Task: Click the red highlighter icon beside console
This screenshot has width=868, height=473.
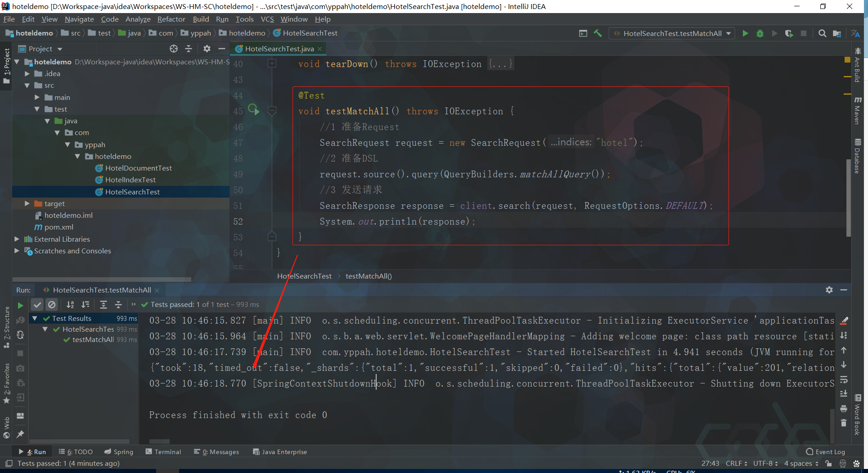Action: tap(844, 320)
